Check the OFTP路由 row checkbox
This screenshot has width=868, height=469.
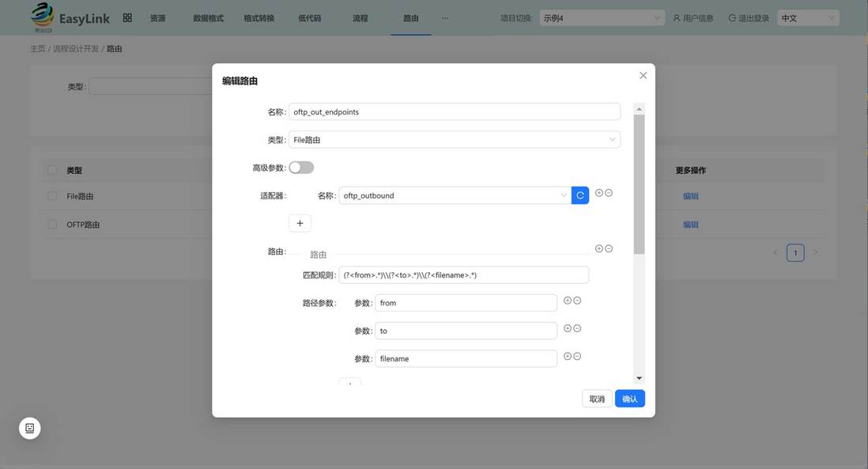point(52,225)
